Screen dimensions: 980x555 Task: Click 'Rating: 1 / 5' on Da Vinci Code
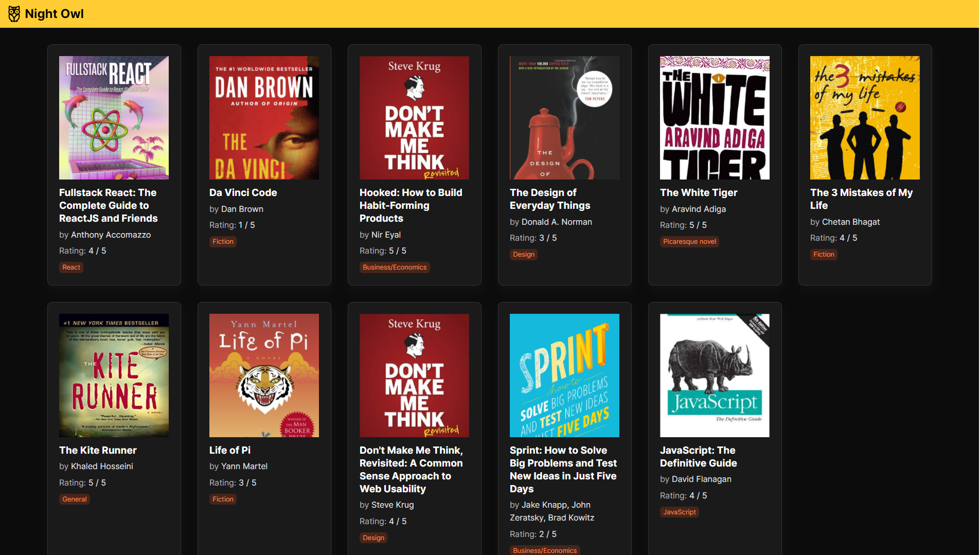pyautogui.click(x=232, y=225)
